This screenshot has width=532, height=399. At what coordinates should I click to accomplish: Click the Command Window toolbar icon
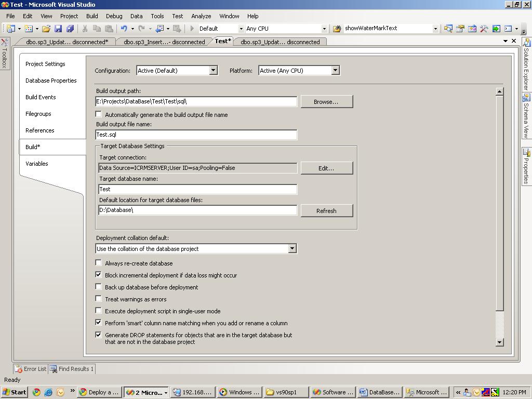508,29
